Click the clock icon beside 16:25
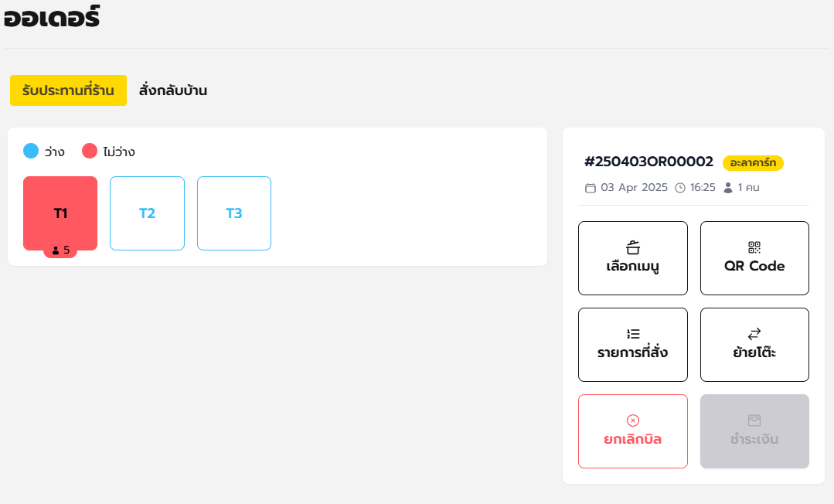834x504 pixels. [679, 188]
